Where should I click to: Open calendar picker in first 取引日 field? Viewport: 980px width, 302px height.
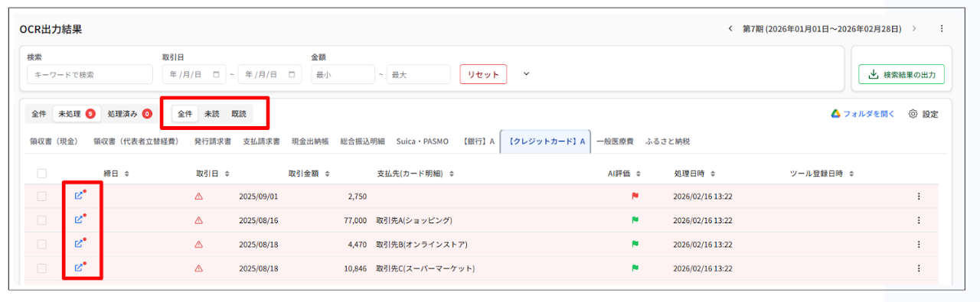216,75
